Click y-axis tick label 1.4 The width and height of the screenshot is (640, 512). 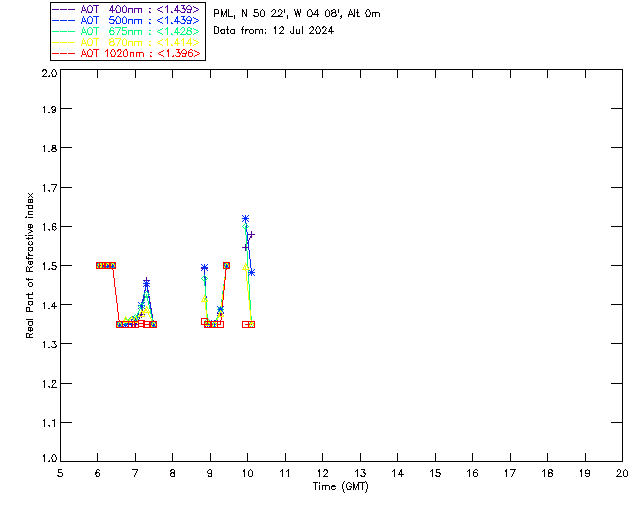pyautogui.click(x=49, y=305)
